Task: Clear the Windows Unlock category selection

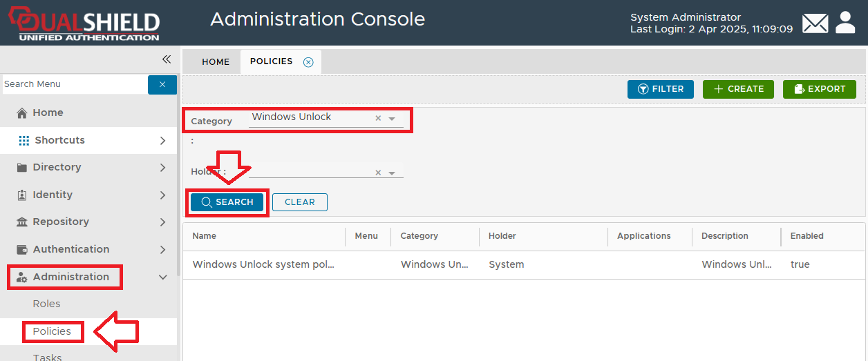Action: click(x=378, y=119)
